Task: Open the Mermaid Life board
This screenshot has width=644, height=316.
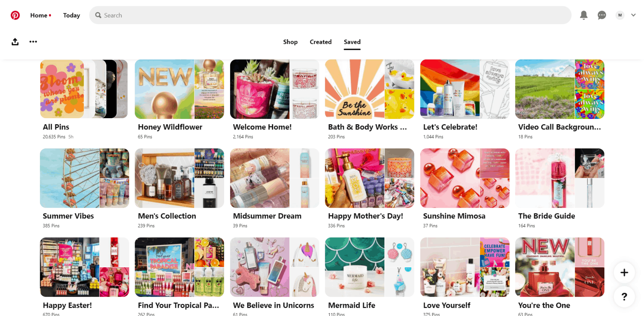Action: click(369, 277)
